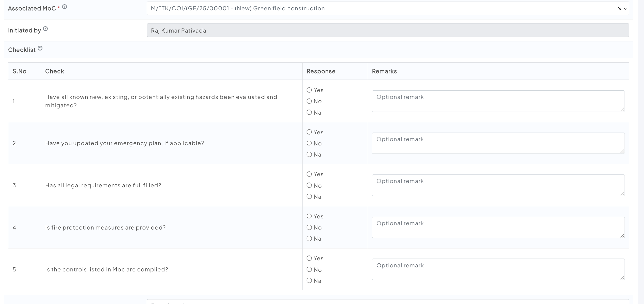This screenshot has width=644, height=304.
Task: Open Associated MoC Green field construction combo box
Action: point(354,9)
